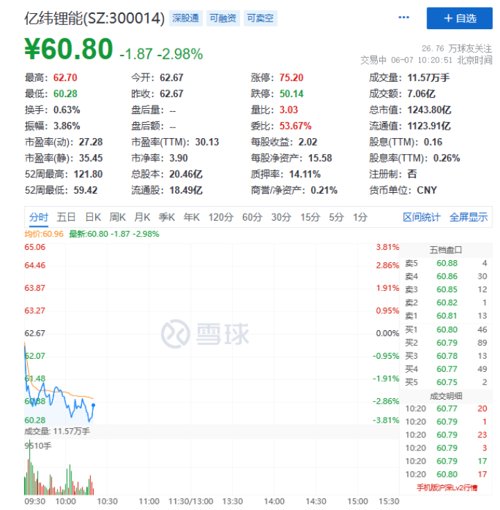
Task: Show the 1分 interval chart
Action: point(360,217)
